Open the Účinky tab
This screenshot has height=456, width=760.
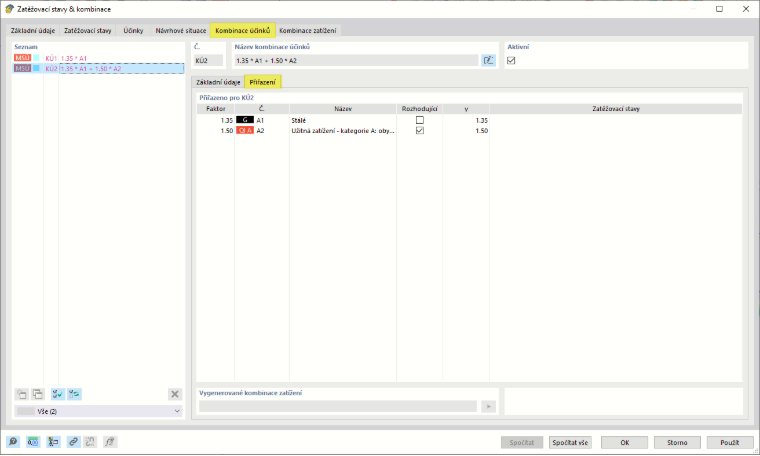coord(133,31)
